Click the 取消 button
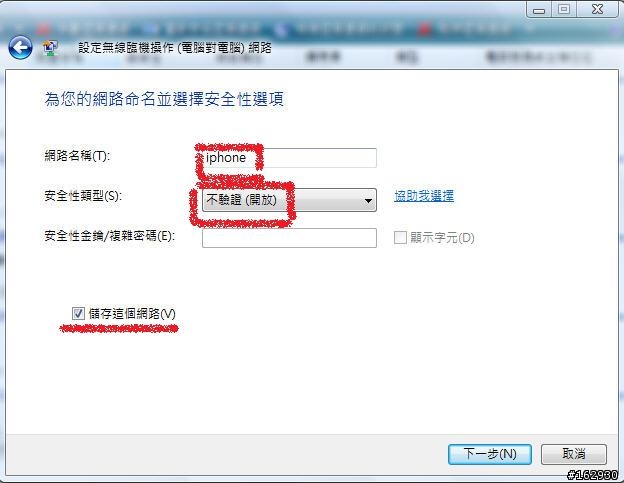This screenshot has height=483, width=624. [x=574, y=454]
